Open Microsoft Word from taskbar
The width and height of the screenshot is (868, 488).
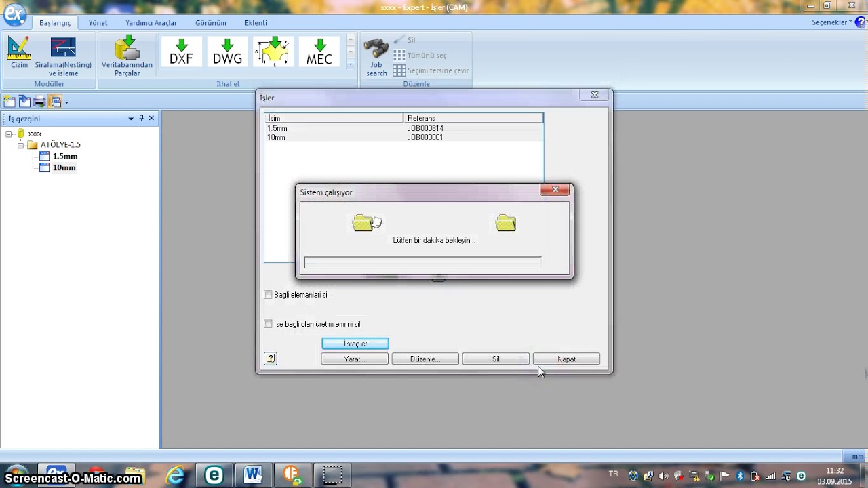tap(253, 475)
